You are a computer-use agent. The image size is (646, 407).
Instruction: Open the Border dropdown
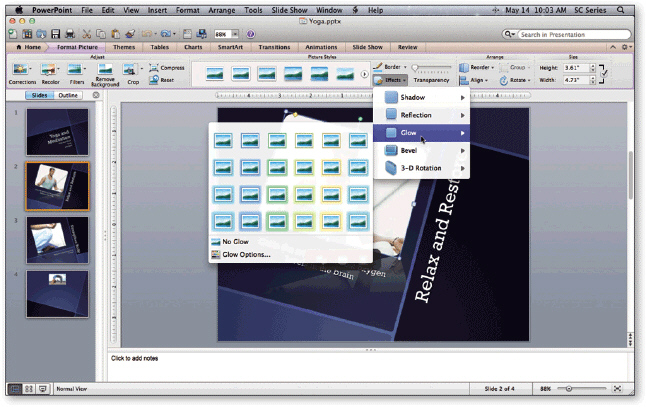[390, 67]
